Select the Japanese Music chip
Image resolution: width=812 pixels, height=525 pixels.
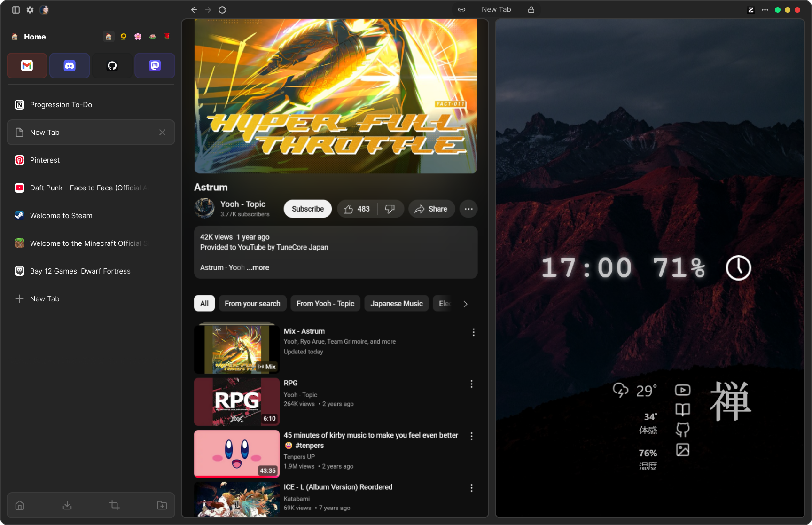tap(397, 304)
